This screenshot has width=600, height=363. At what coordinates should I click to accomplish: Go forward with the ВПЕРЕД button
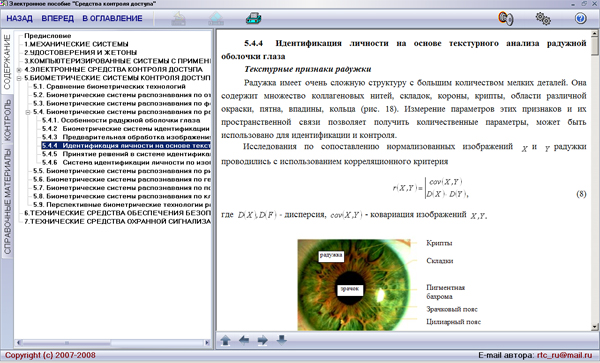click(57, 18)
